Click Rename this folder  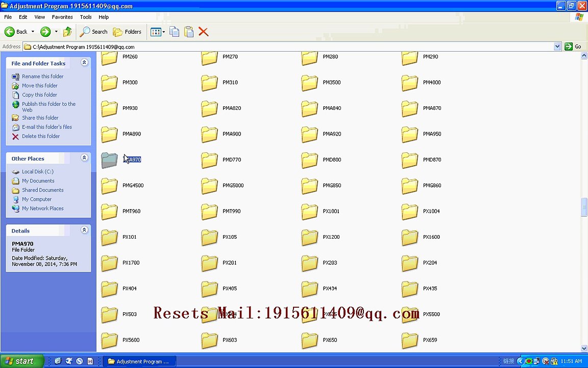coord(42,76)
